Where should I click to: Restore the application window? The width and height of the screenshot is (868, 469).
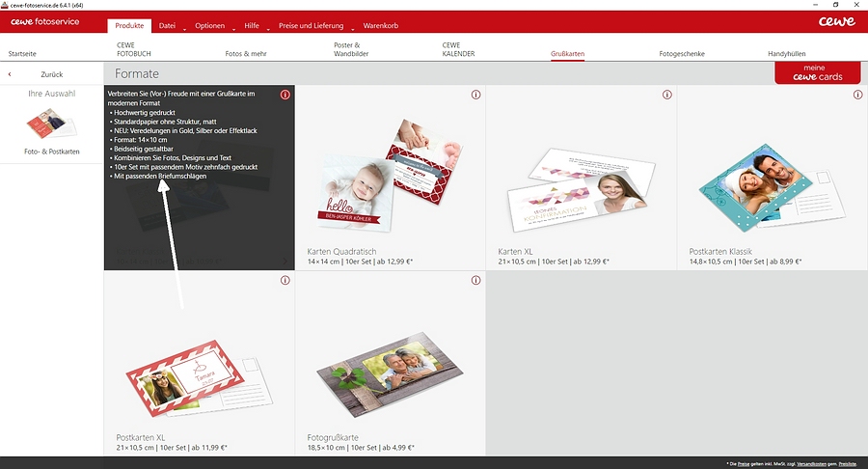(835, 5)
